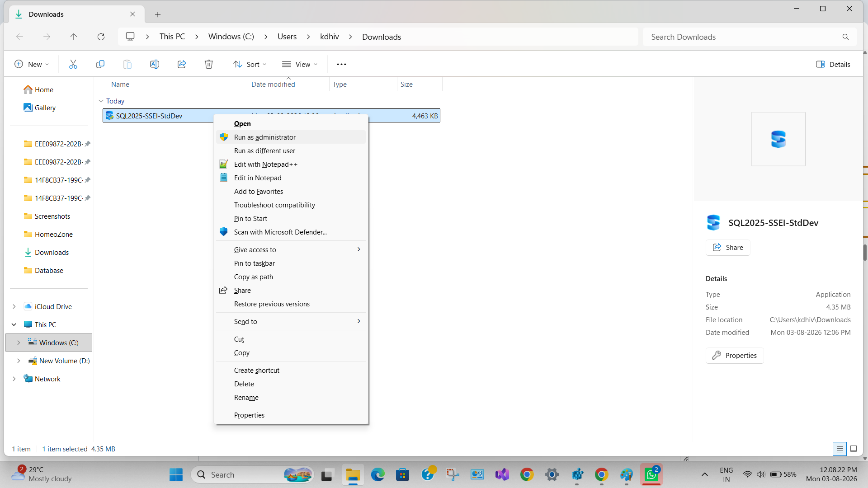868x488 pixels.
Task: Go forward using the Forward arrow
Action: [47, 37]
